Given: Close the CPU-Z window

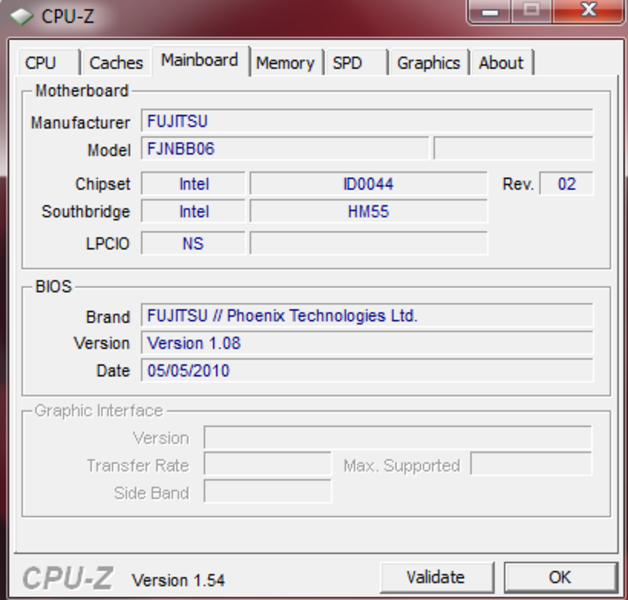Looking at the screenshot, I should [588, 11].
